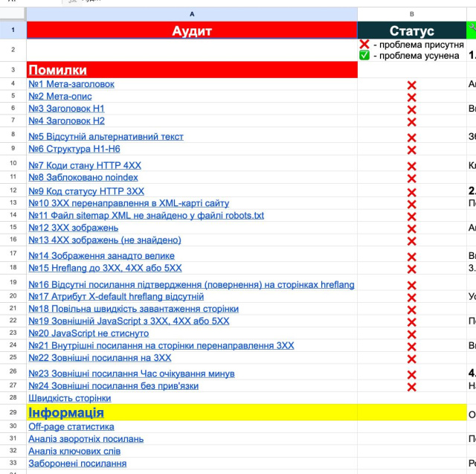Click red cross status for №22 Зовнішні посилання

point(411,359)
